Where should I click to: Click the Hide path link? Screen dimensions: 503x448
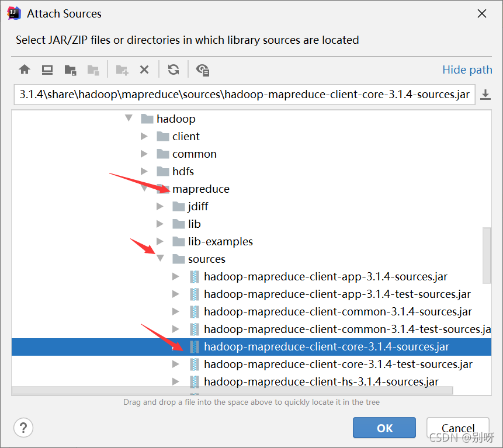(x=467, y=70)
